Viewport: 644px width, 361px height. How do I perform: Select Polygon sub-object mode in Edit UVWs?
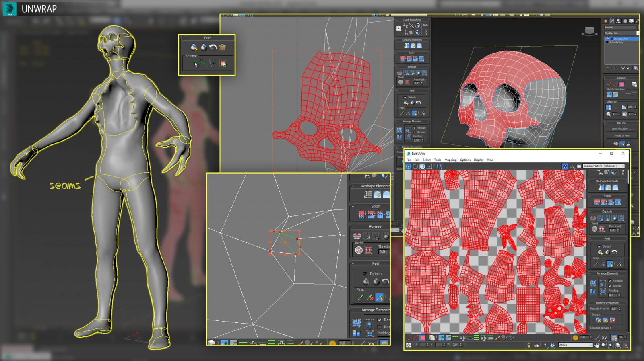point(423,338)
